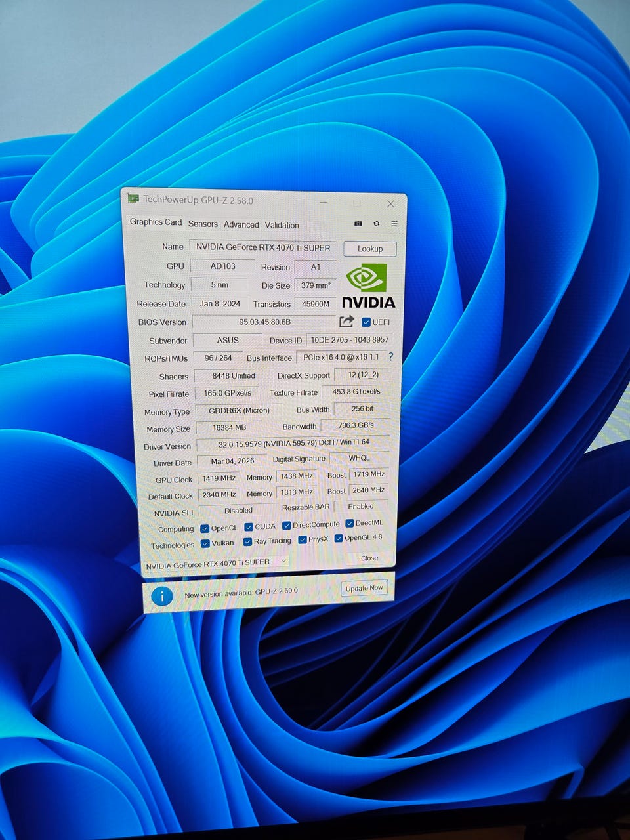Toggle the OpenCL checkbox
The width and height of the screenshot is (630, 840).
tap(204, 528)
